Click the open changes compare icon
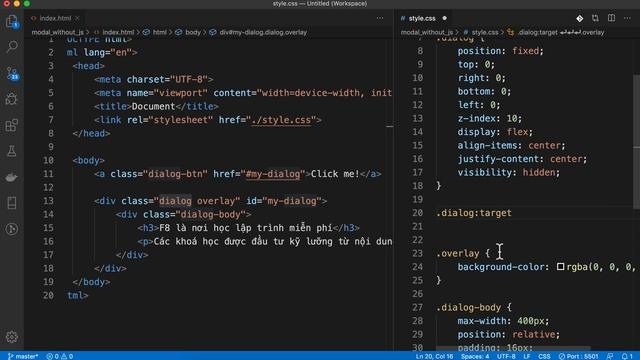The image size is (640, 360). [595, 18]
